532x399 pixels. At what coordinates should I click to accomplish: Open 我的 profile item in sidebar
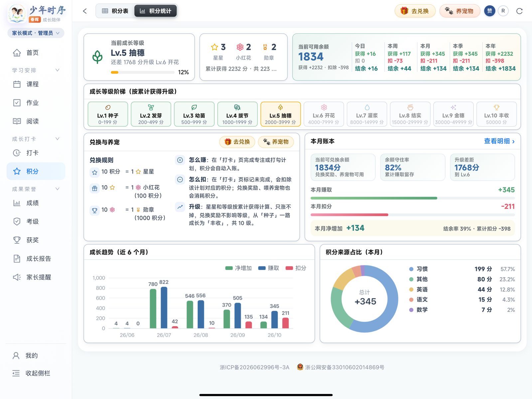click(36, 355)
